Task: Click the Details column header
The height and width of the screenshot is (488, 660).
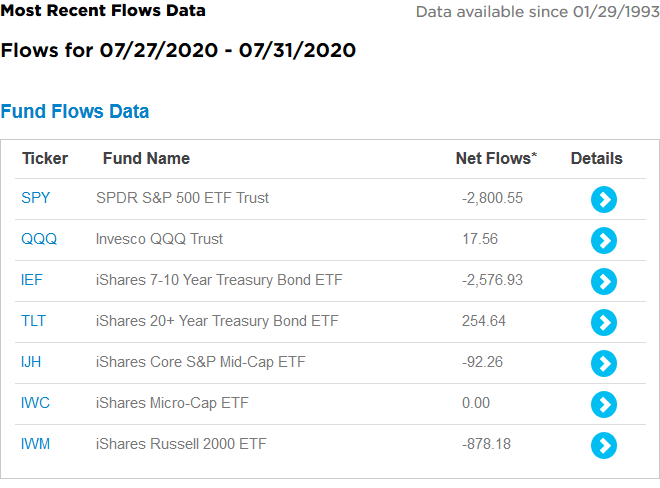Action: click(x=596, y=158)
